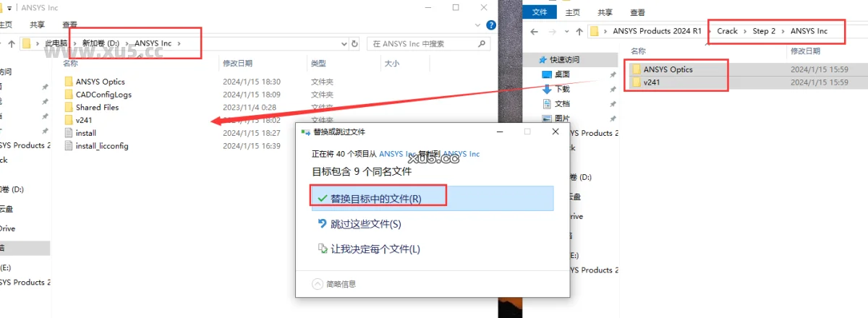
Task: Select 快速访问 in right navigation pane
Action: point(564,60)
